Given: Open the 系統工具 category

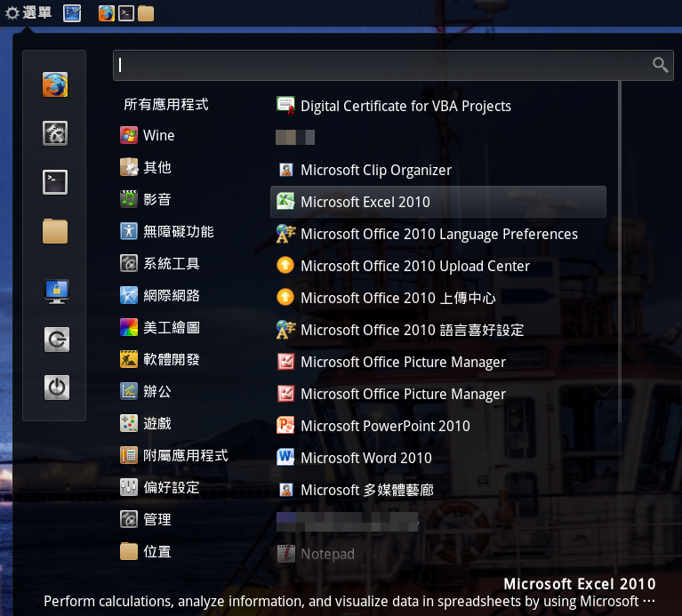Looking at the screenshot, I should [x=160, y=263].
